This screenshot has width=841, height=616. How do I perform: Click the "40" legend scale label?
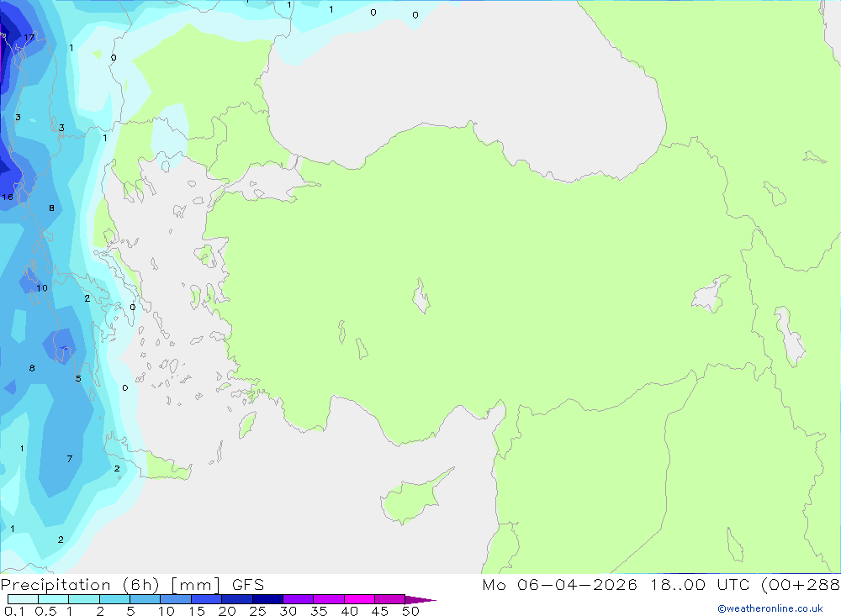click(x=349, y=611)
